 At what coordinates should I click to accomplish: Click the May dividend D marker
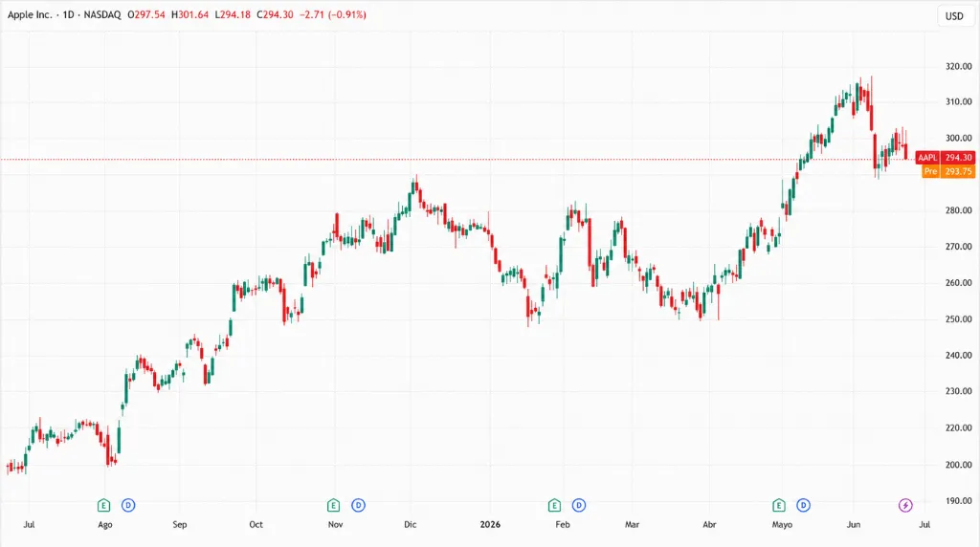(x=803, y=505)
